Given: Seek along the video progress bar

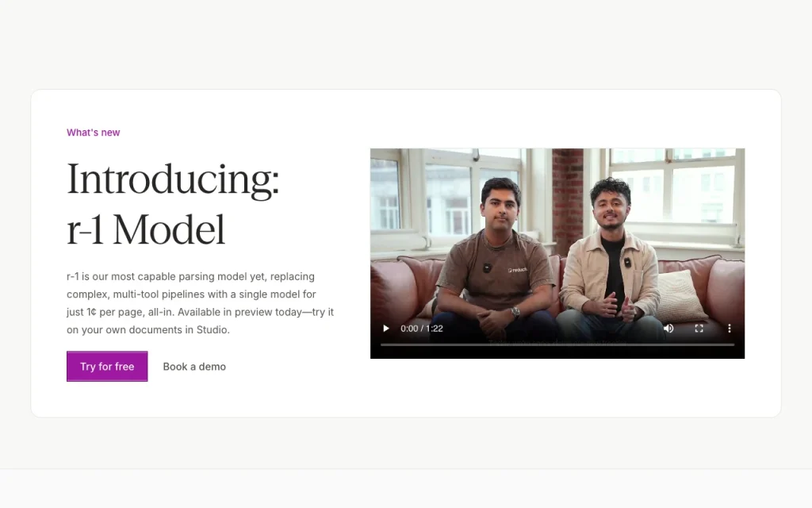Looking at the screenshot, I should (x=557, y=344).
